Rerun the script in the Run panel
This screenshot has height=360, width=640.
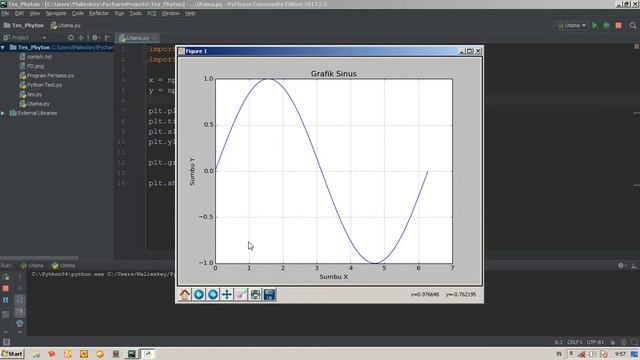[x=6, y=277]
